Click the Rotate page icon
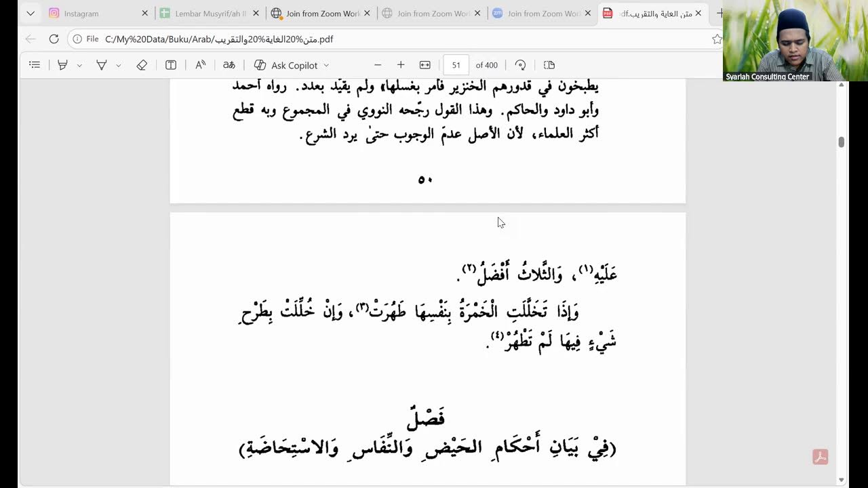This screenshot has height=488, width=868. tap(521, 65)
